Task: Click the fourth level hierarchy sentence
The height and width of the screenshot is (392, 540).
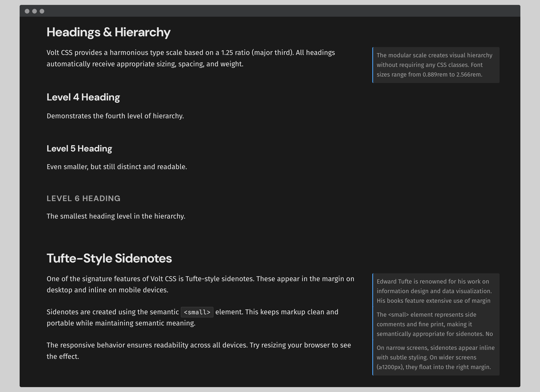Action: click(x=115, y=116)
